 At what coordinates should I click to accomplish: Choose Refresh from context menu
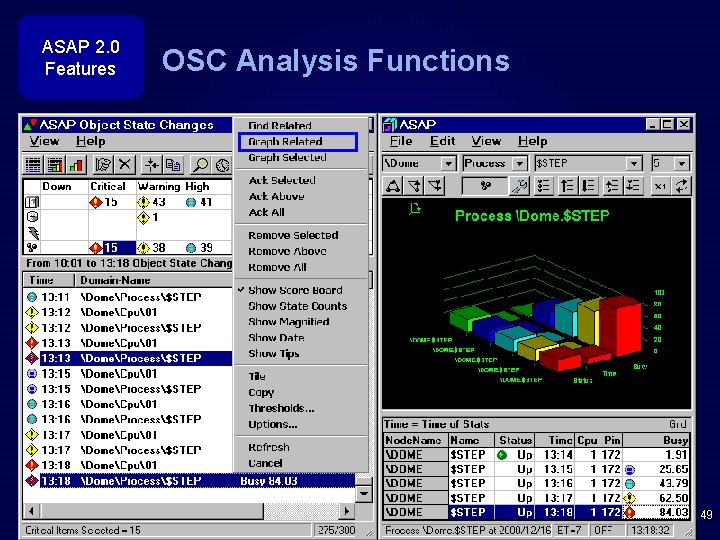point(269,447)
